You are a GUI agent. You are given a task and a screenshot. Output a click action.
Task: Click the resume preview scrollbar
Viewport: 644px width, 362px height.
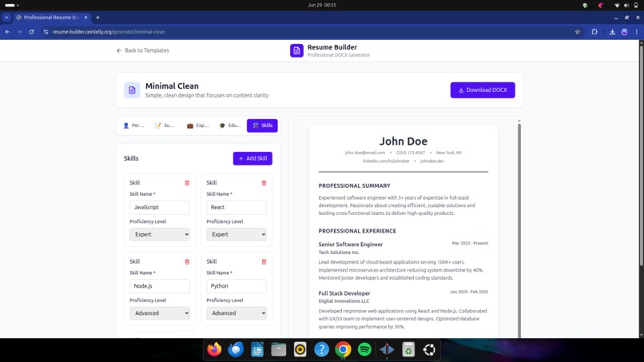coord(519,230)
